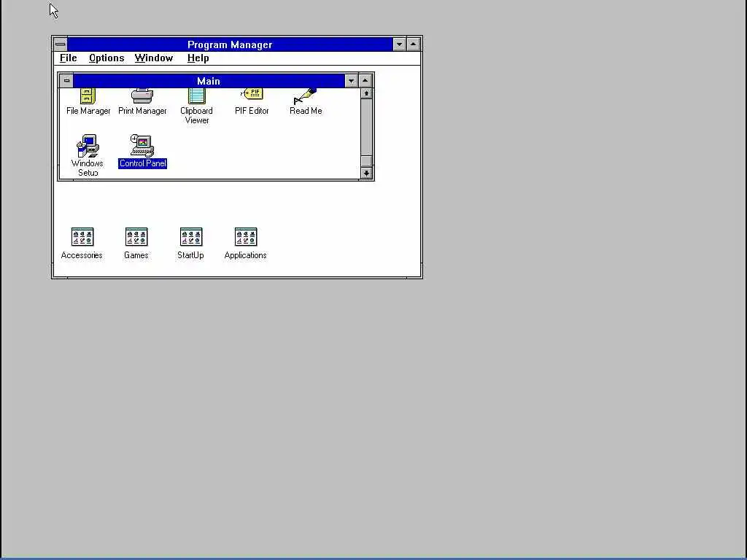Image resolution: width=747 pixels, height=560 pixels.
Task: Open the Options menu
Action: (107, 58)
